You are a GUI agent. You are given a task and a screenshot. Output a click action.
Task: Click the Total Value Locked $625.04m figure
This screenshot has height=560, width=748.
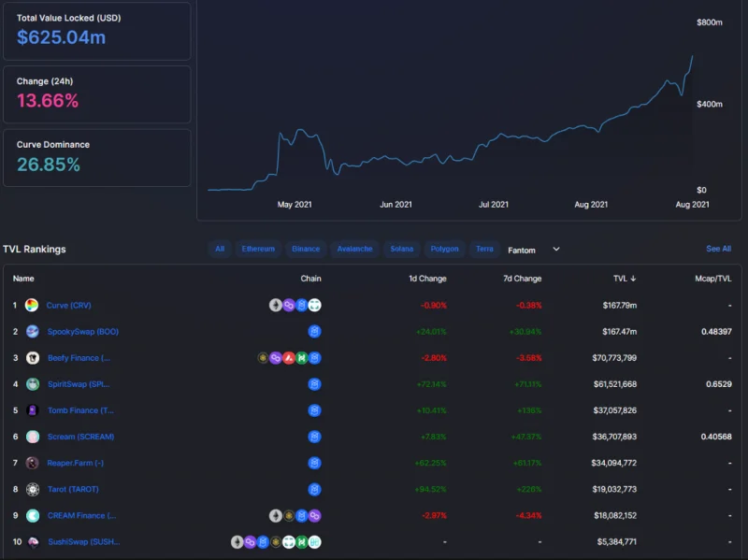click(x=61, y=37)
